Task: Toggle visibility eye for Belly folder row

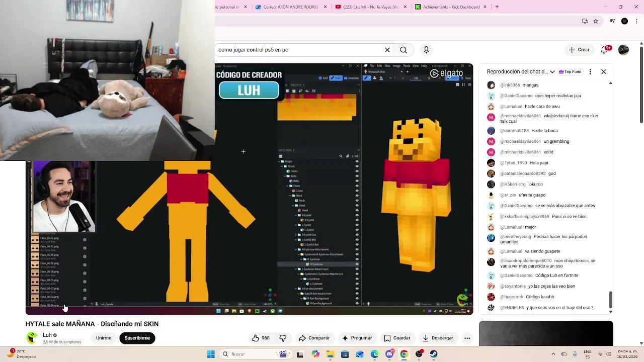Action: click(x=357, y=176)
